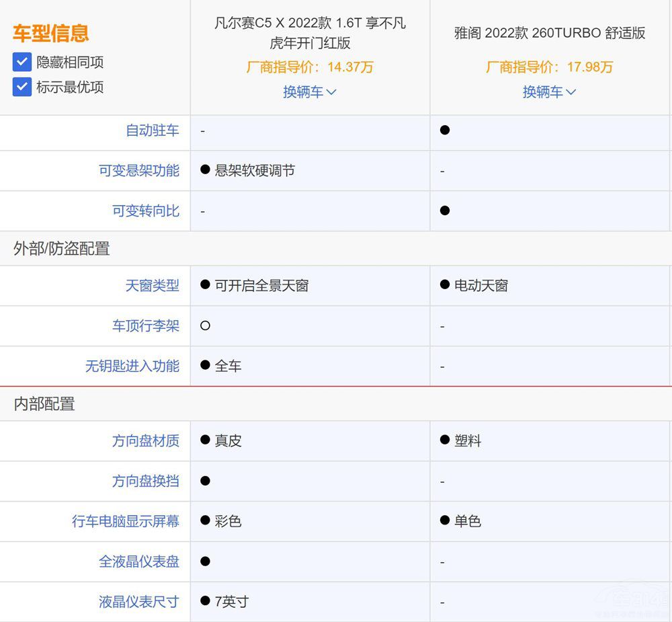Open the 车顶行李架 parameter link

click(146, 326)
